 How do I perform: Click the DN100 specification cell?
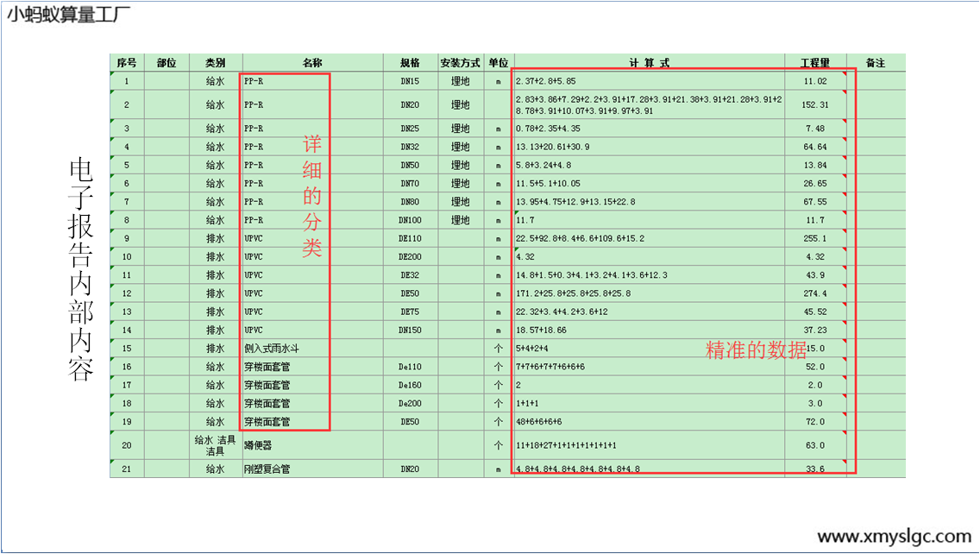click(x=410, y=221)
